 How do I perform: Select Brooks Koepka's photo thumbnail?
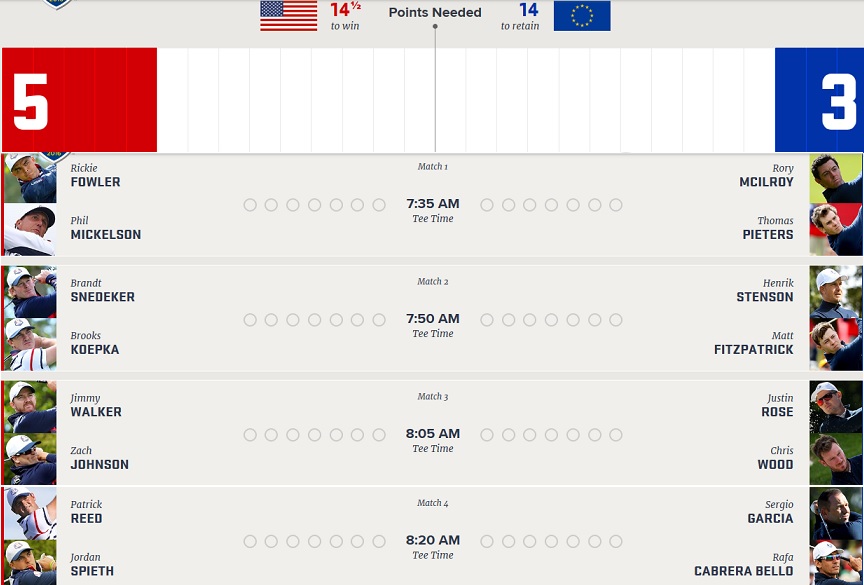click(x=30, y=345)
